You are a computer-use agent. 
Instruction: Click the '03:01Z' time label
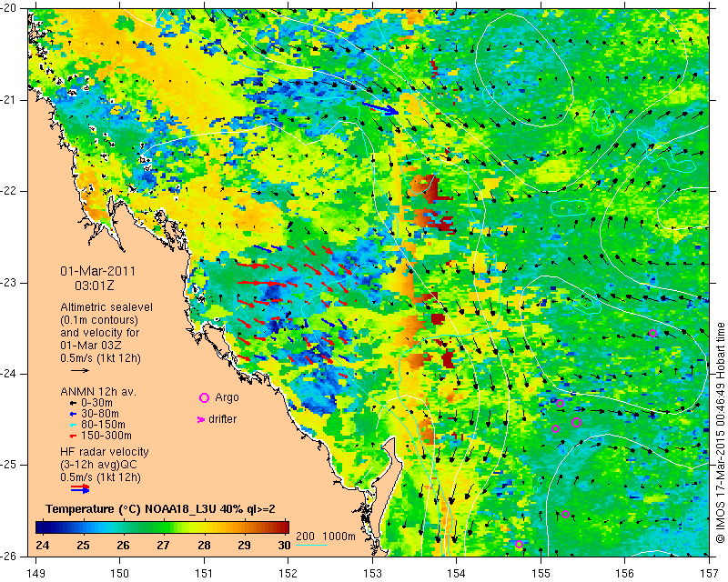click(x=95, y=286)
